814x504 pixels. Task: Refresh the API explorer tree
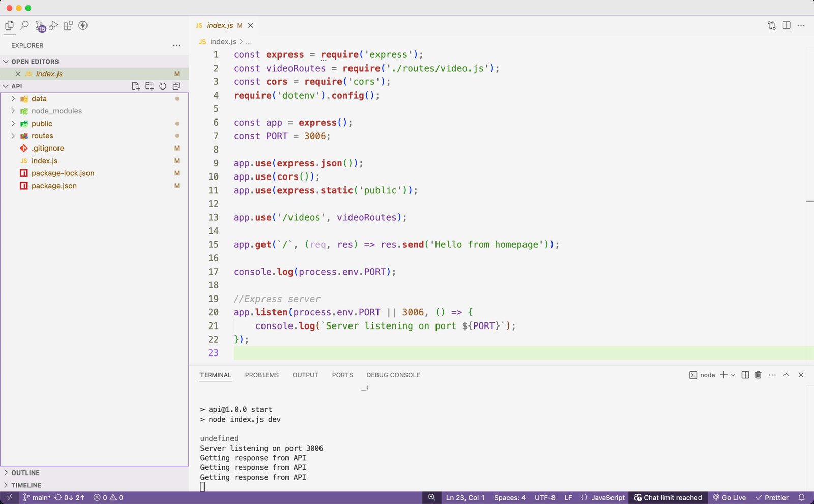163,86
